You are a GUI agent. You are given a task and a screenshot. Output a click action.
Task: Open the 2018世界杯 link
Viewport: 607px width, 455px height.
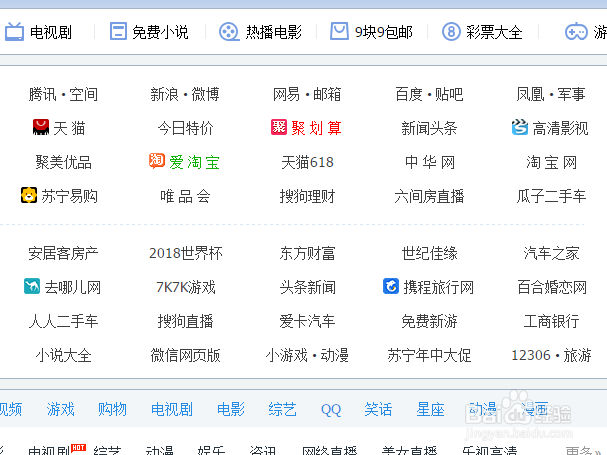pyautogui.click(x=185, y=254)
